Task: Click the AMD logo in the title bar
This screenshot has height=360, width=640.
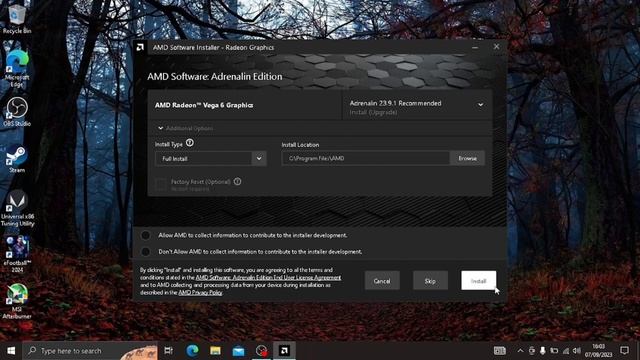Action: [140, 47]
